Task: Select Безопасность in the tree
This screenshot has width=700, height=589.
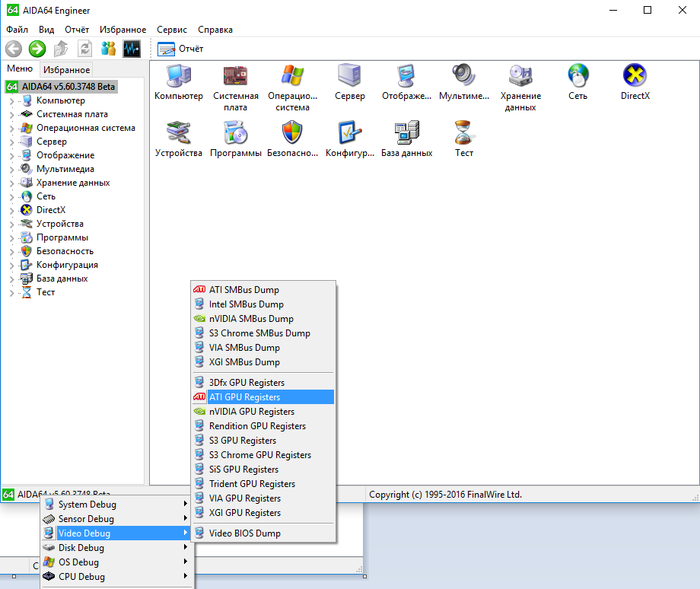Action: pyautogui.click(x=65, y=251)
